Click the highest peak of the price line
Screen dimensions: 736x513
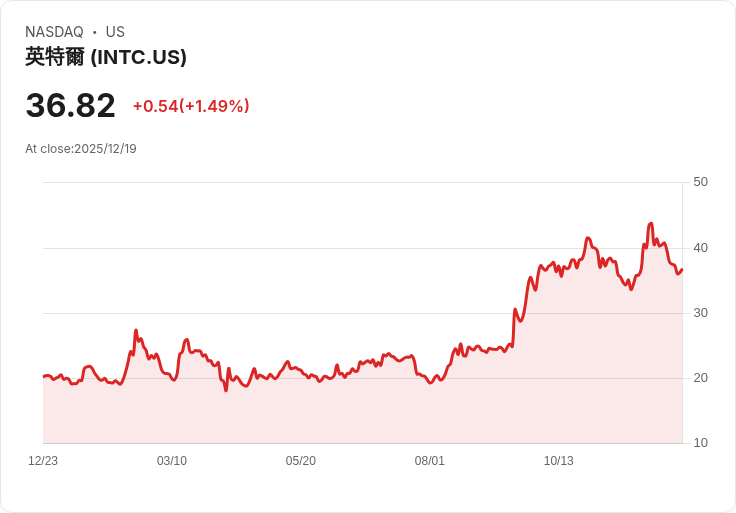(x=651, y=224)
